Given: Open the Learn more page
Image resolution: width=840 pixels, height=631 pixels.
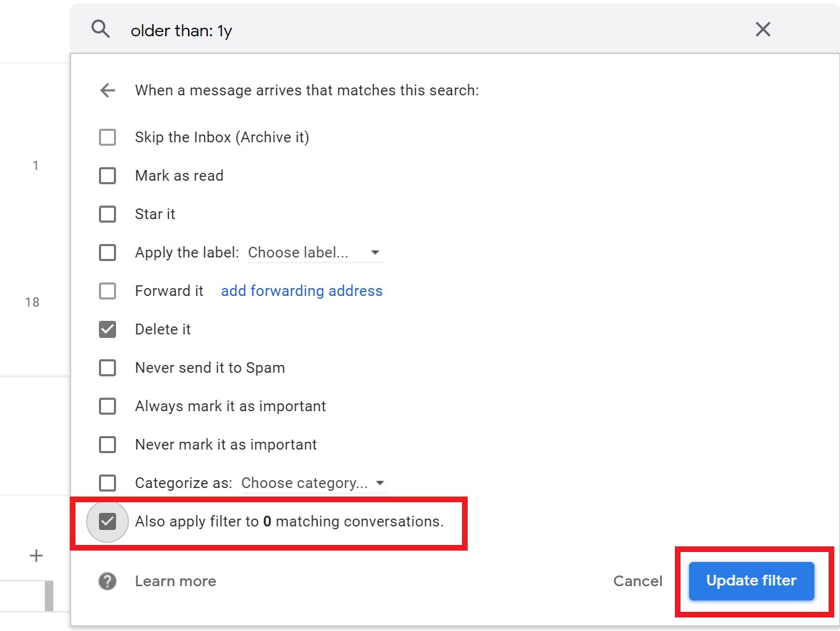Looking at the screenshot, I should 175,581.
